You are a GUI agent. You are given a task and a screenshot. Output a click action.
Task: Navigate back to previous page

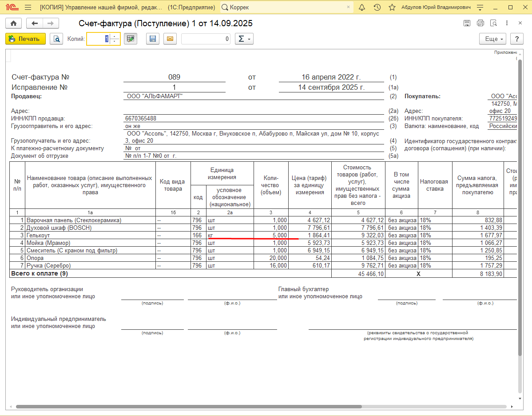pos(35,23)
